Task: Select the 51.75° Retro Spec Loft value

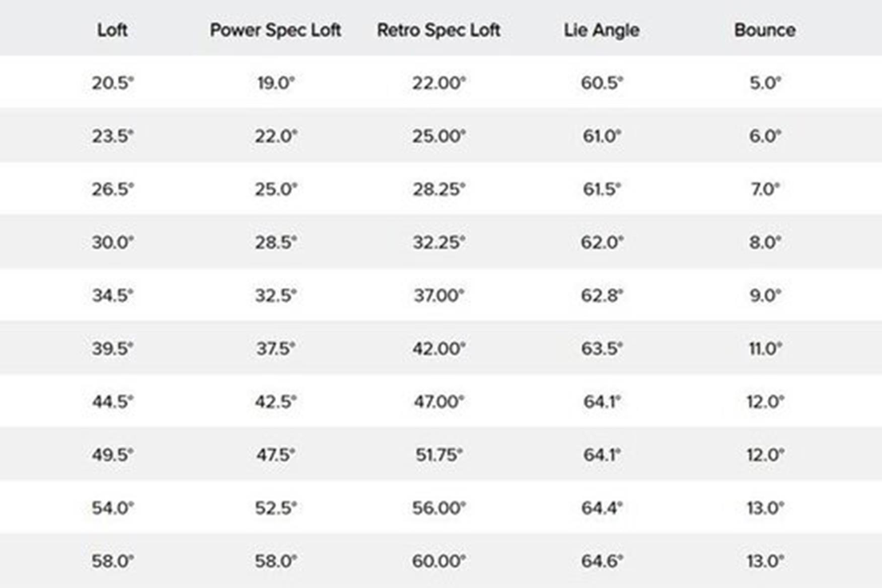Action: [x=438, y=455]
